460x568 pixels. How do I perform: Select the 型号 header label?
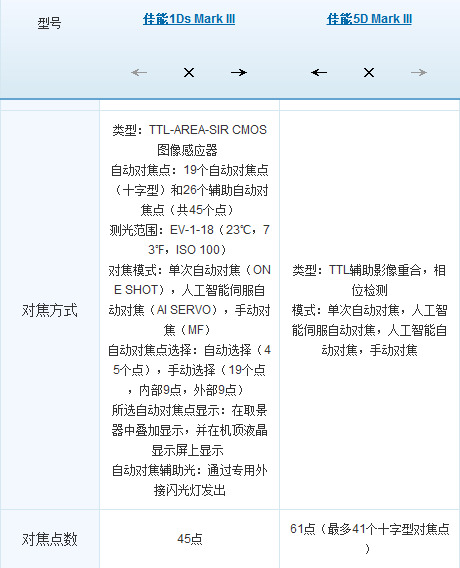click(x=49, y=23)
